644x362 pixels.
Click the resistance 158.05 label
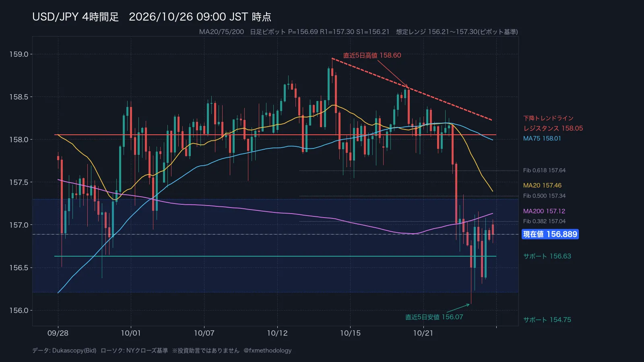coord(553,128)
